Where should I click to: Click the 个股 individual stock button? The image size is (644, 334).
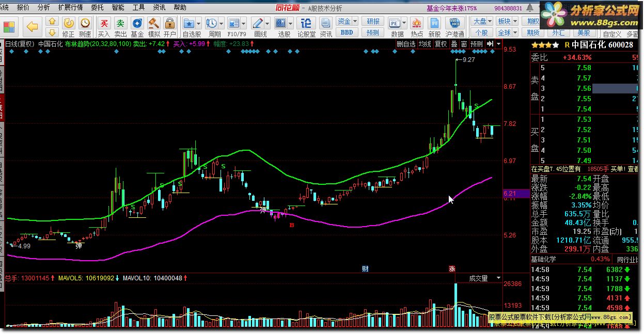482,32
